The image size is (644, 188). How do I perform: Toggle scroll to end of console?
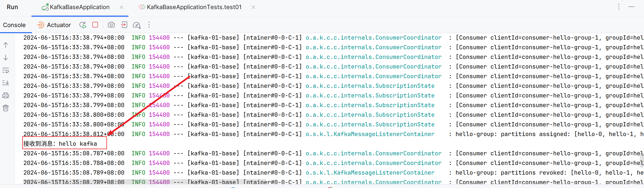coord(6,83)
